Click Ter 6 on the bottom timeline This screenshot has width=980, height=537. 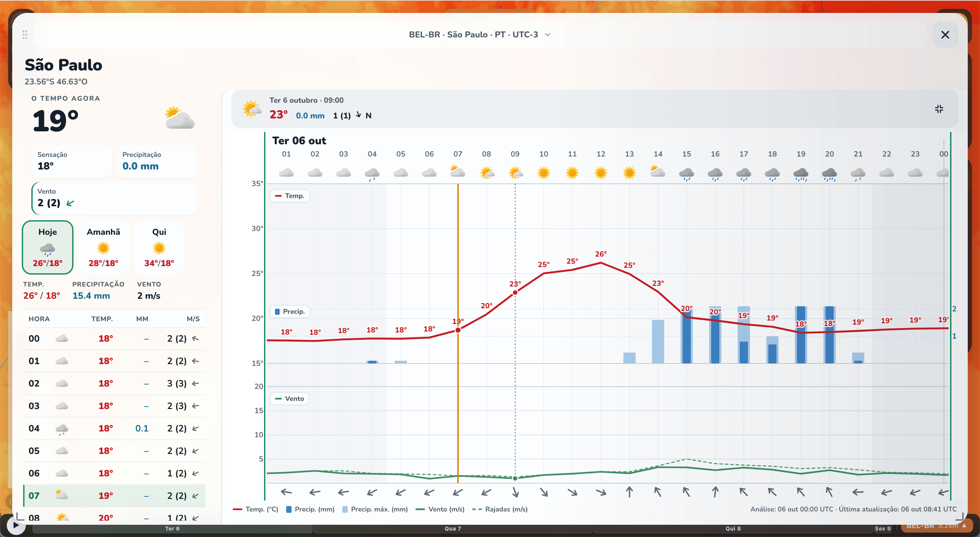(172, 528)
